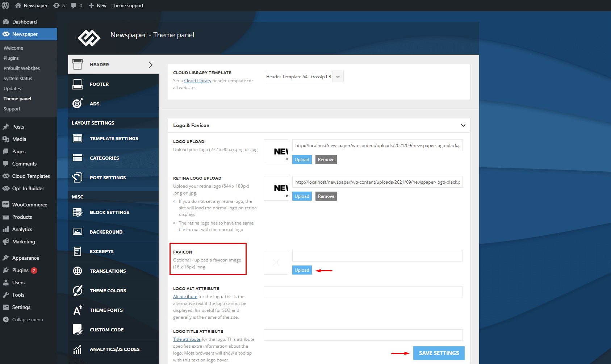Collapse the admin menu arrow icon
Screen dimensions: 611x364
(x=6, y=319)
